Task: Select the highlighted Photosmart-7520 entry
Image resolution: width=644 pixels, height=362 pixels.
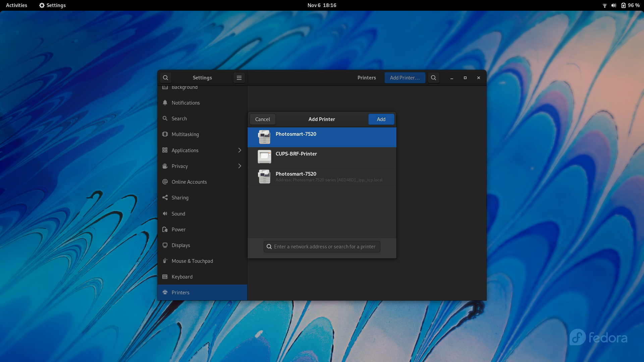Action: pos(322,137)
